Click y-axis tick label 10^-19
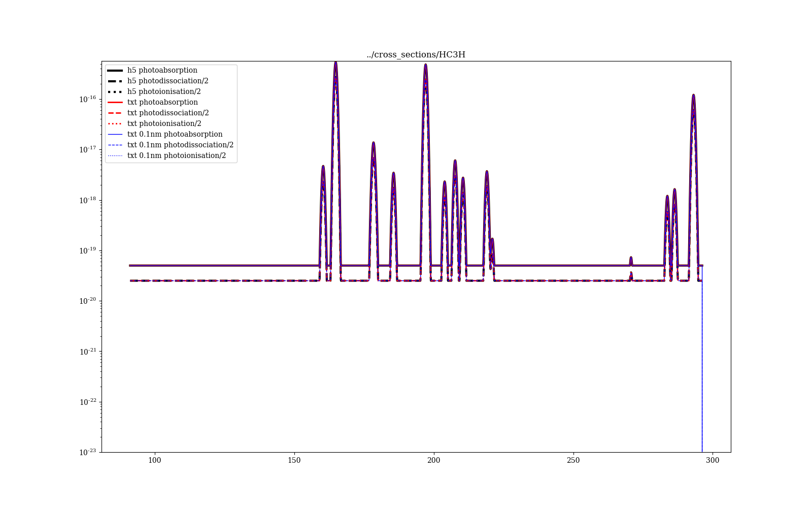The width and height of the screenshot is (812, 508). pyautogui.click(x=88, y=250)
